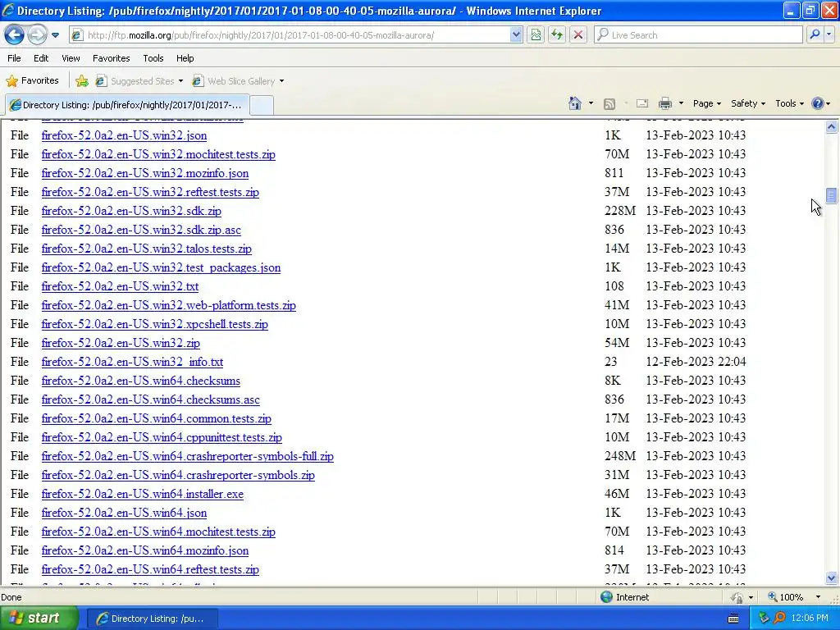The width and height of the screenshot is (840, 630).
Task: Click the Help question mark icon
Action: 818,103
